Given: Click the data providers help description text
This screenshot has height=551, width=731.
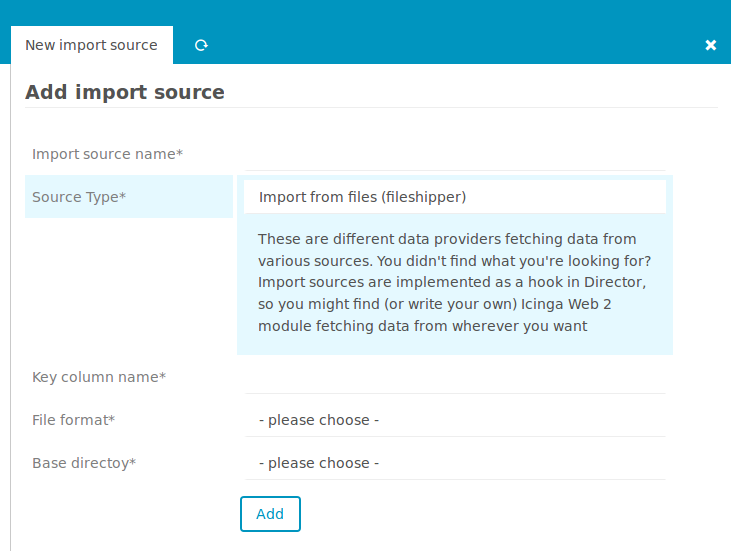Looking at the screenshot, I should (x=455, y=282).
